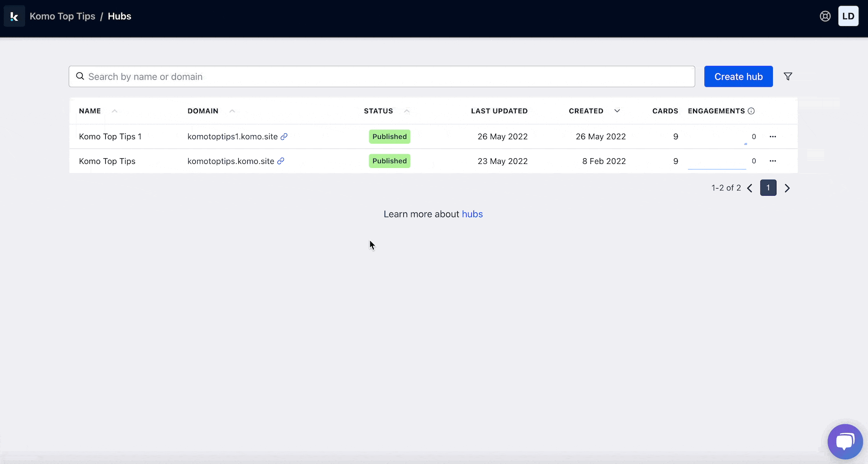Select page 1 in pagination
The height and width of the screenshot is (464, 868).
click(x=768, y=188)
